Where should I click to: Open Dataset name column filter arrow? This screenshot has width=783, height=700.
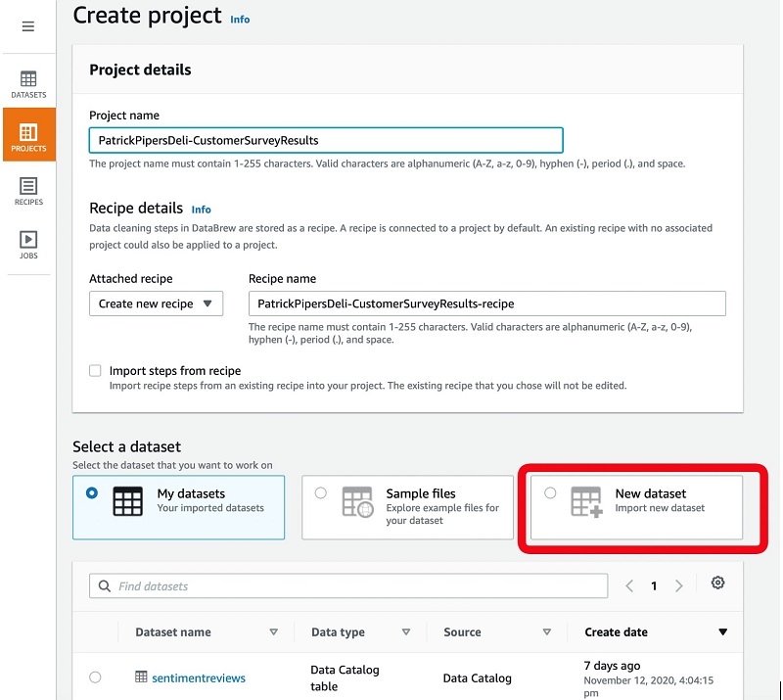click(274, 632)
